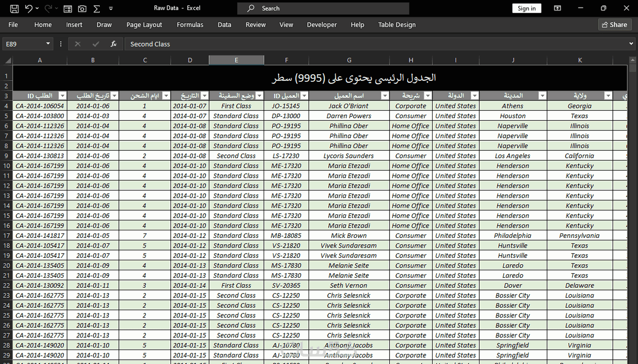Click the Share button
This screenshot has height=364, width=638.
click(615, 24)
